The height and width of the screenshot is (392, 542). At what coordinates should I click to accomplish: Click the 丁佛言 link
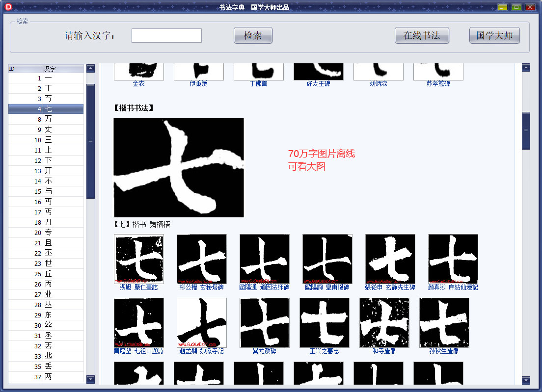coord(259,83)
